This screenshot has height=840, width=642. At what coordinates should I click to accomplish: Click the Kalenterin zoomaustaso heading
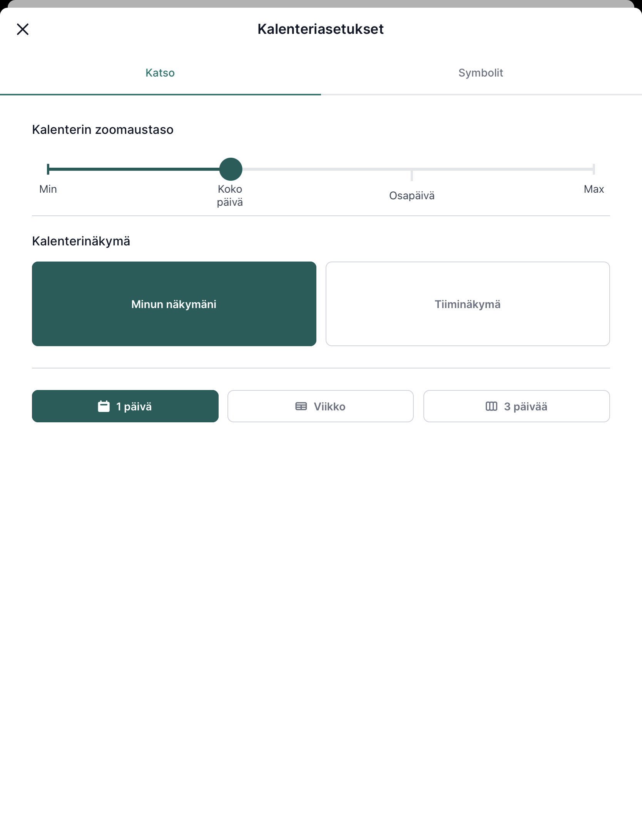click(103, 130)
